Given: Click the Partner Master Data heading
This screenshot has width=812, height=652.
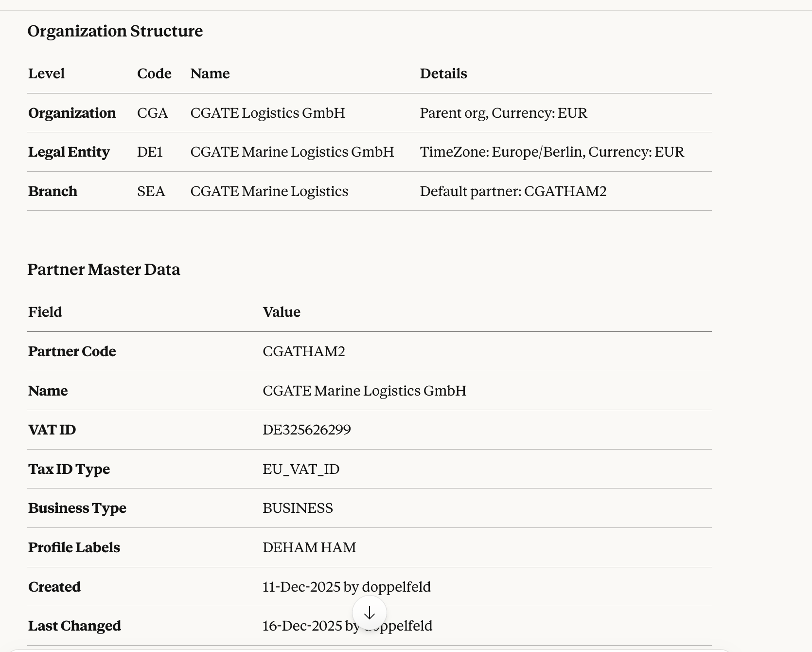Looking at the screenshot, I should [x=104, y=270].
